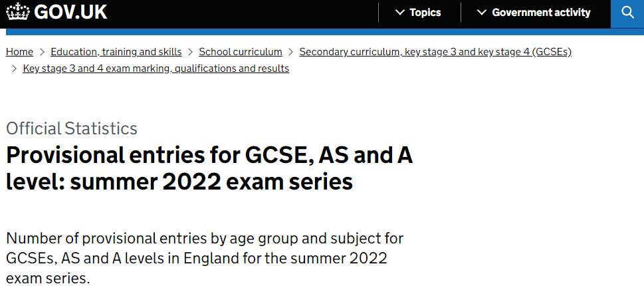This screenshot has width=644, height=286.
Task: Open Secondary curriculum, key stage 3 and 4 link
Action: [x=435, y=52]
